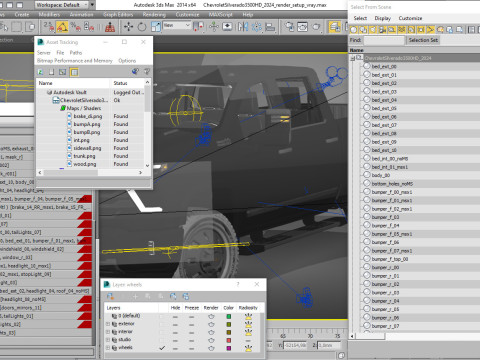480x360 pixels.
Task: Click the Mirror tool icon
Action: click(243, 27)
